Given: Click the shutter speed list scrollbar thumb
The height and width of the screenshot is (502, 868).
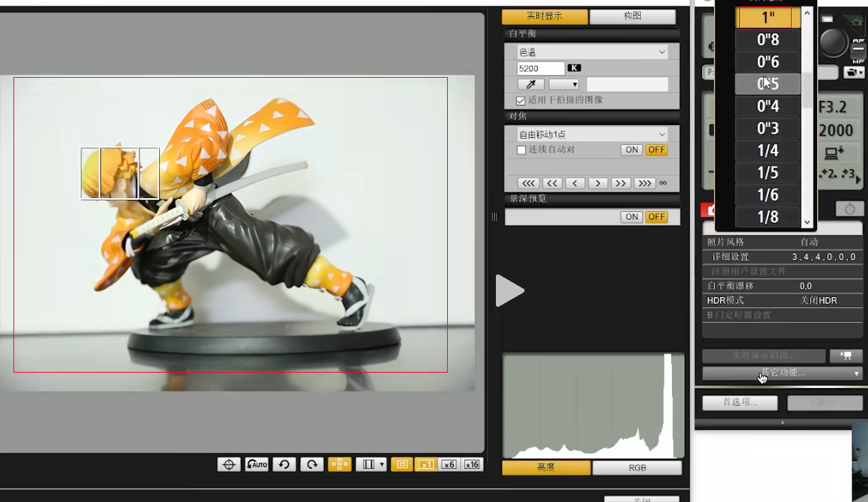Looking at the screenshot, I should coord(807,90).
